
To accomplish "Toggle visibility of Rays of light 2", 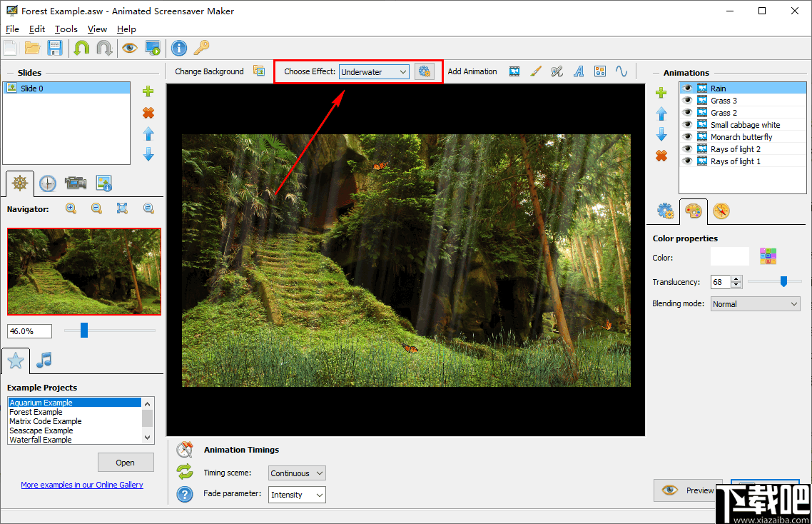I will tap(688, 148).
